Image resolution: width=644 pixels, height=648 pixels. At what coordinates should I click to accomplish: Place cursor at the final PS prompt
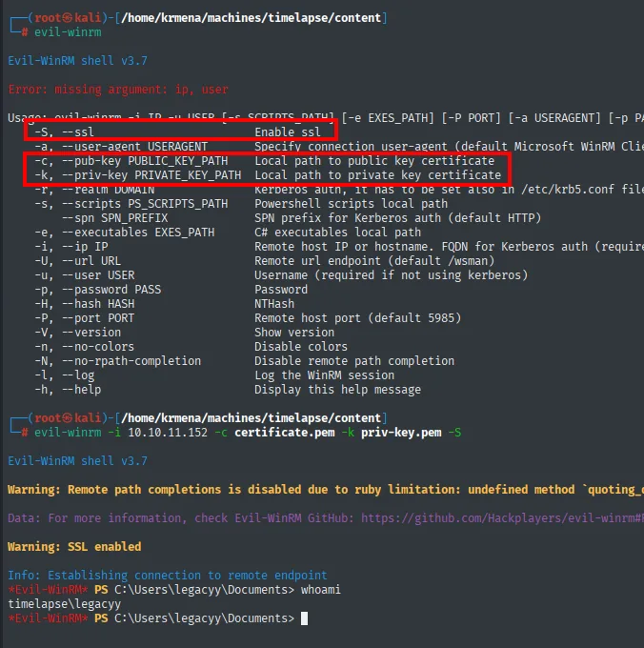click(x=305, y=618)
